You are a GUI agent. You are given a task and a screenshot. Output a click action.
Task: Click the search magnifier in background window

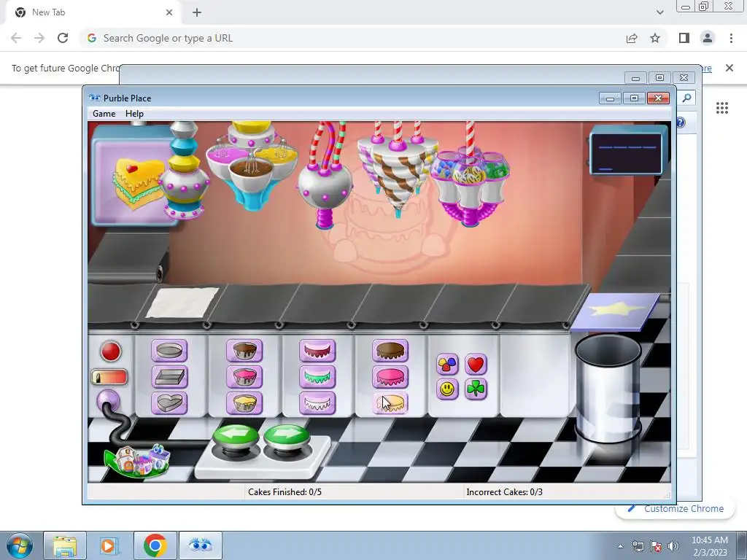(x=686, y=98)
